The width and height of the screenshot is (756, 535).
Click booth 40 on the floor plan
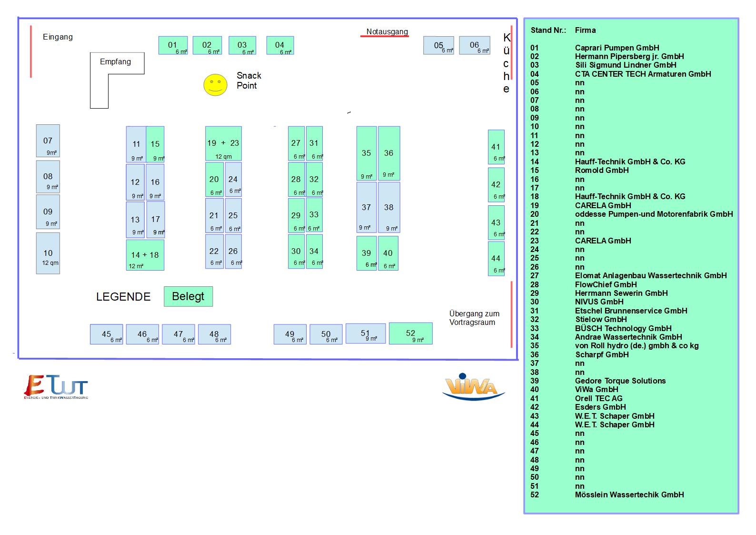(388, 253)
